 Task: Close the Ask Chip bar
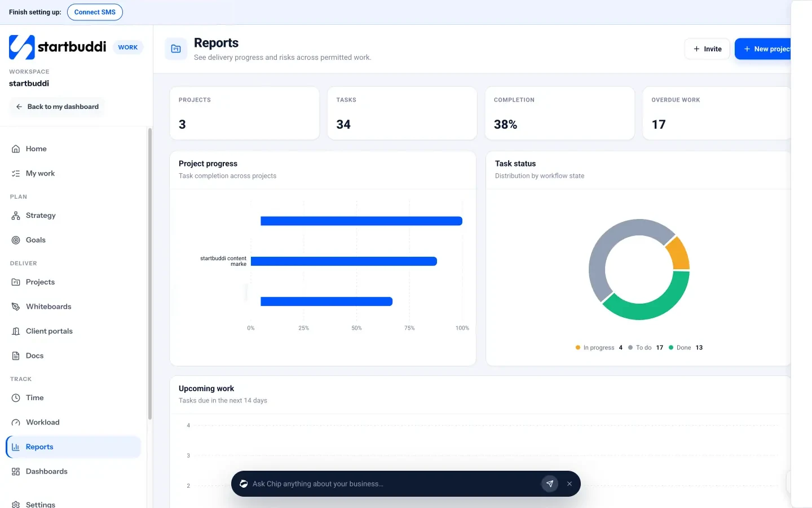[570, 484]
